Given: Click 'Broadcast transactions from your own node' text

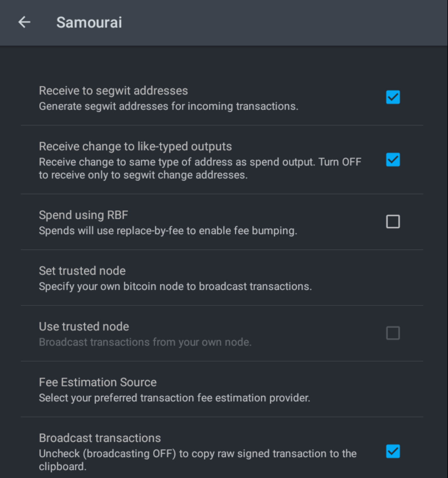Looking at the screenshot, I should (145, 342).
